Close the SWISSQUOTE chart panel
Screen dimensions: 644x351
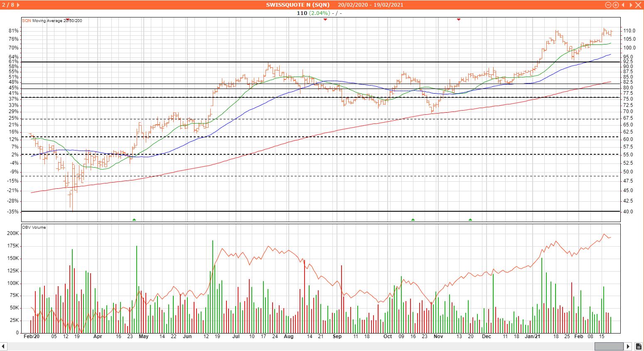(638, 5)
